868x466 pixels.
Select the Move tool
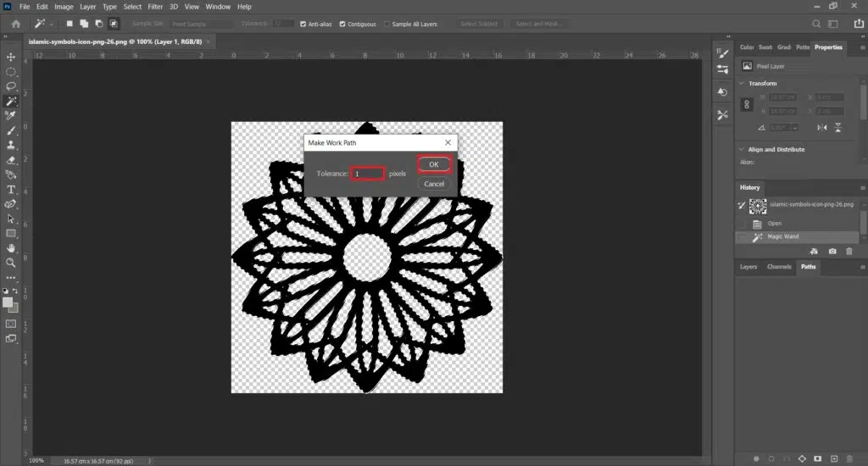click(11, 57)
